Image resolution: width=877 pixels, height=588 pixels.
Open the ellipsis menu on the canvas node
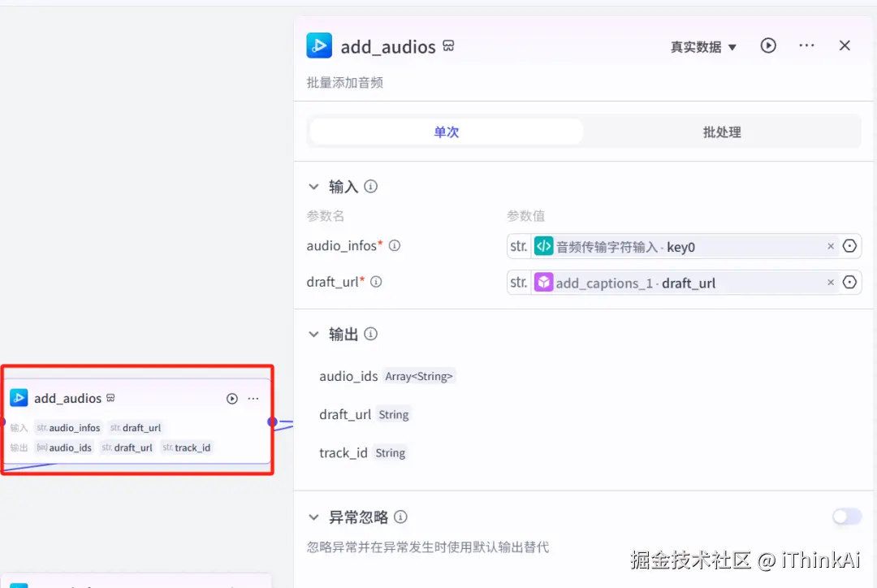click(253, 398)
